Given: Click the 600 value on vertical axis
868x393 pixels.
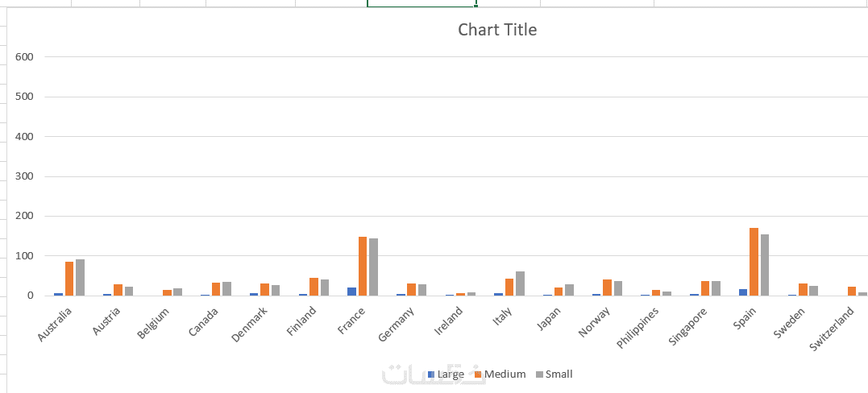Looking at the screenshot, I should click(24, 57).
